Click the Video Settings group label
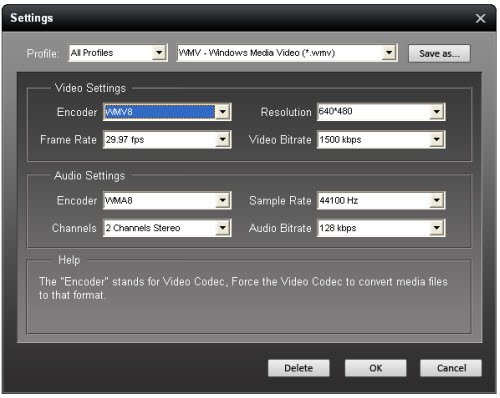Viewport: 500px width, 398px height. coord(90,88)
